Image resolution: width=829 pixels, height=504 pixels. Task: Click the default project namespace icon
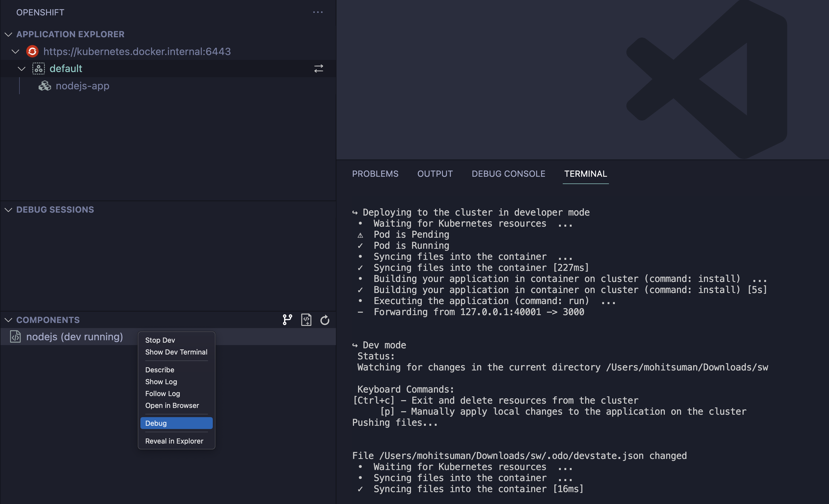38,69
